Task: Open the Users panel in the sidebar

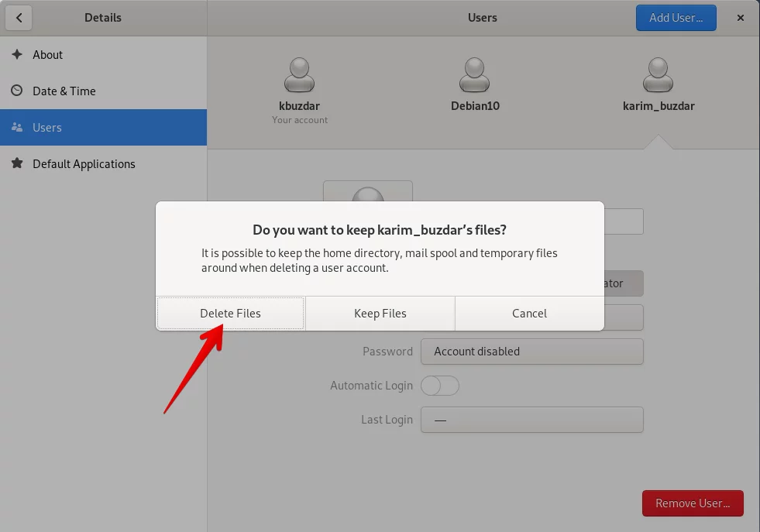Action: 103,127
